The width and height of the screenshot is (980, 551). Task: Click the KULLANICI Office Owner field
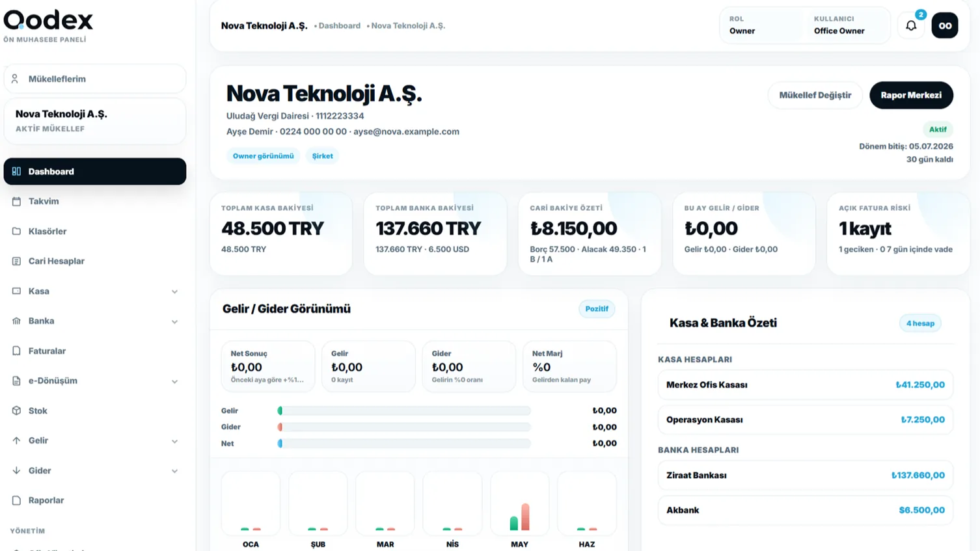[846, 25]
